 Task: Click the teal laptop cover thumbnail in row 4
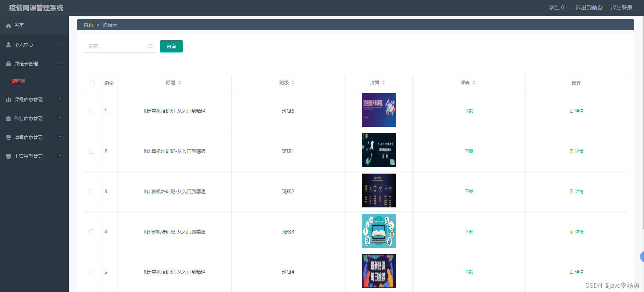pyautogui.click(x=379, y=231)
